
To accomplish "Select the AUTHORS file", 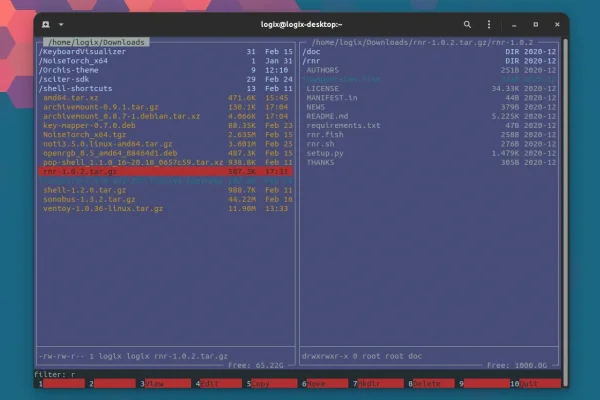I will 429,70.
